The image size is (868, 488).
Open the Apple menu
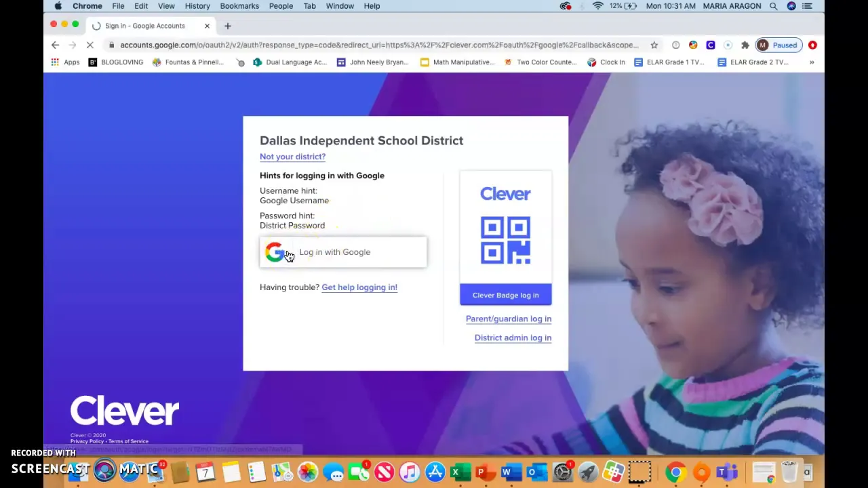coord(58,6)
